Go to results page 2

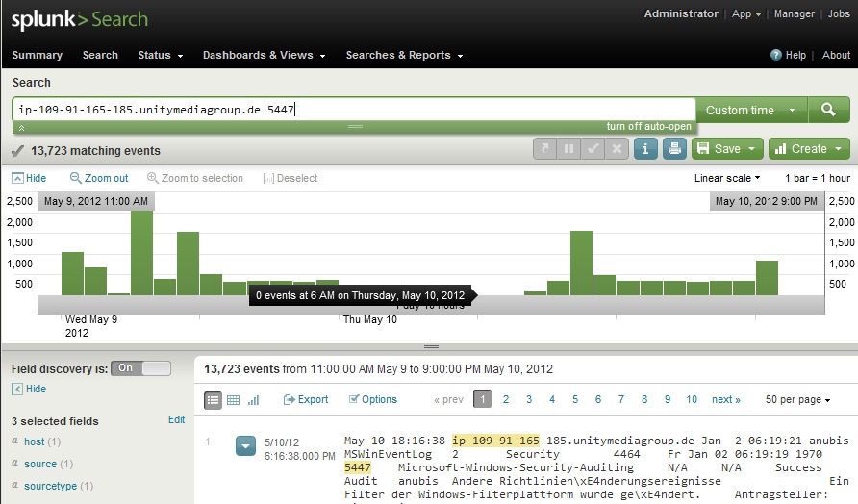pyautogui.click(x=506, y=399)
